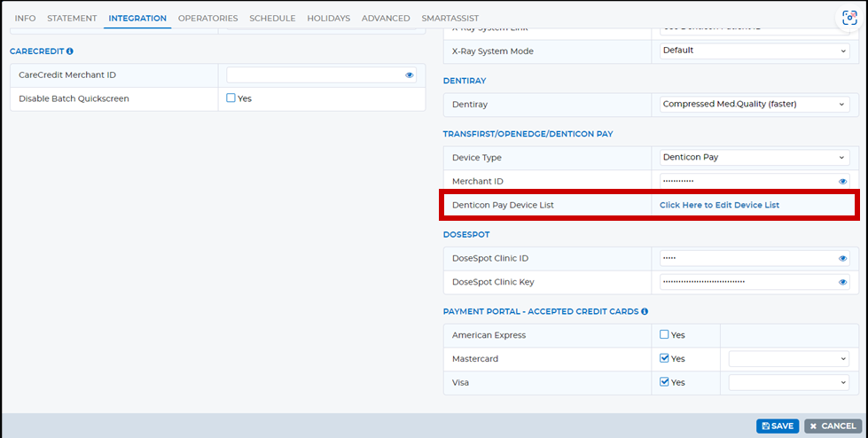This screenshot has width=868, height=438.
Task: Click the TRANSFIRST/OPENEDGE/DENTICON PAY heading
Action: [528, 134]
